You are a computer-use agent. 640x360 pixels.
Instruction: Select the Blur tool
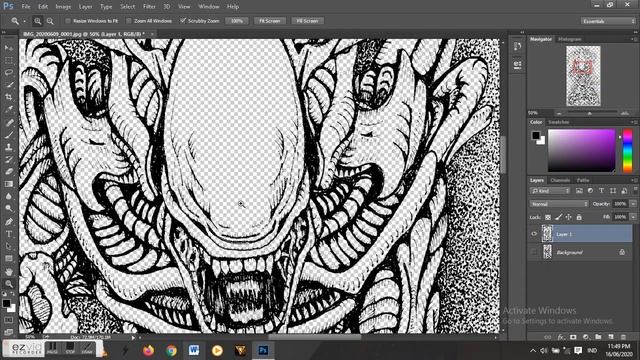coord(9,196)
